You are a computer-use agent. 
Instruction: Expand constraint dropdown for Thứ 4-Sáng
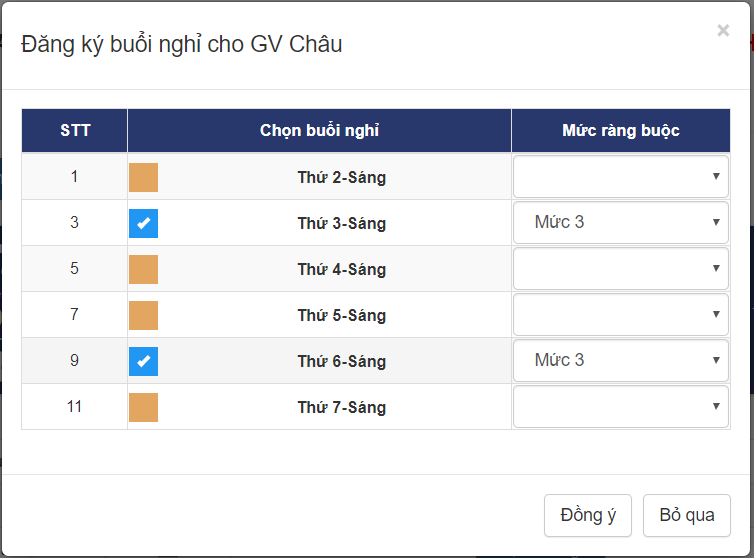coord(620,269)
